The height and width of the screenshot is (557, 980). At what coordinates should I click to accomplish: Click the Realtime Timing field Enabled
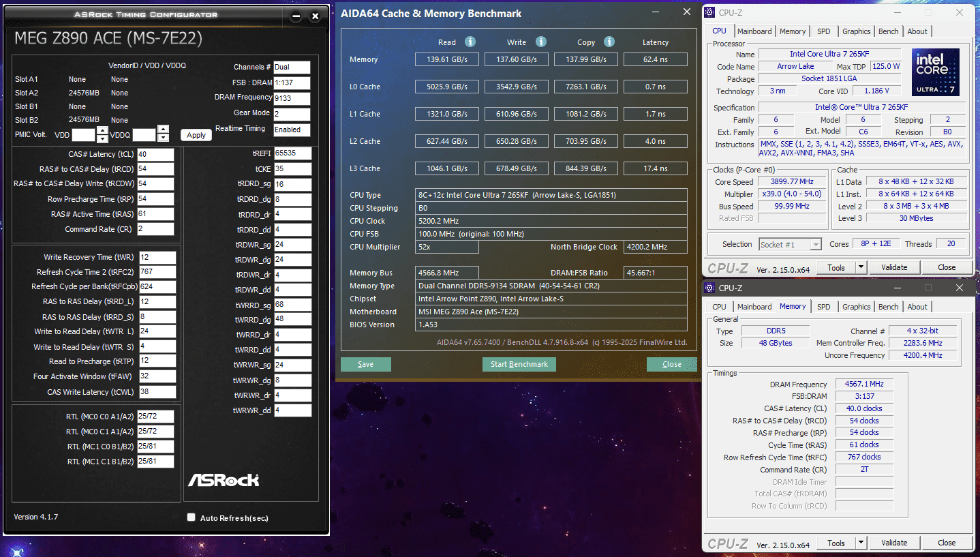pyautogui.click(x=292, y=130)
